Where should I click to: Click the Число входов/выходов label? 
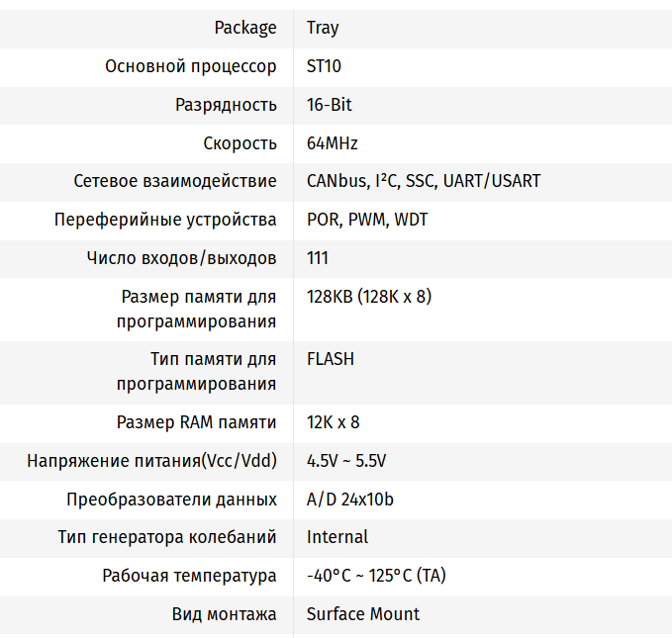181,258
